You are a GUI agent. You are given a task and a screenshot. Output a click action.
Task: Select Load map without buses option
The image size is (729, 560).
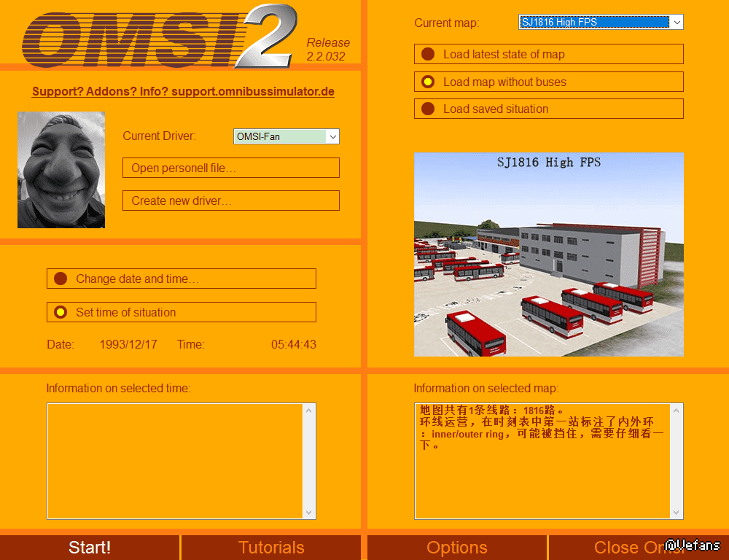tap(549, 82)
